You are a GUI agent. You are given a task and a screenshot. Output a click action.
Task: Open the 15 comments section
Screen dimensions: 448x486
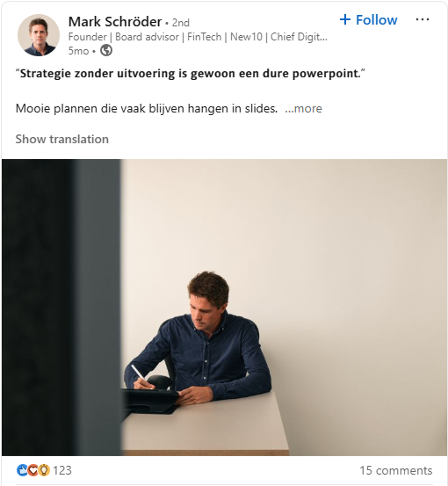[x=396, y=470]
